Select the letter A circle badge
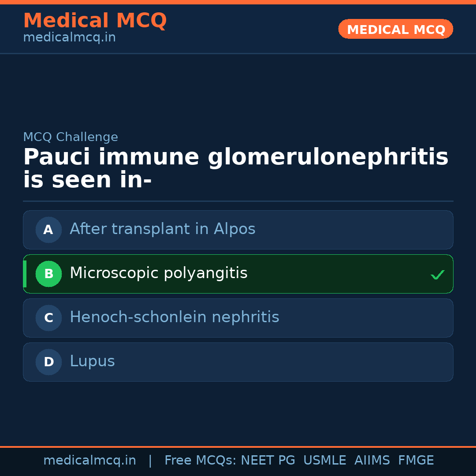 click(48, 230)
